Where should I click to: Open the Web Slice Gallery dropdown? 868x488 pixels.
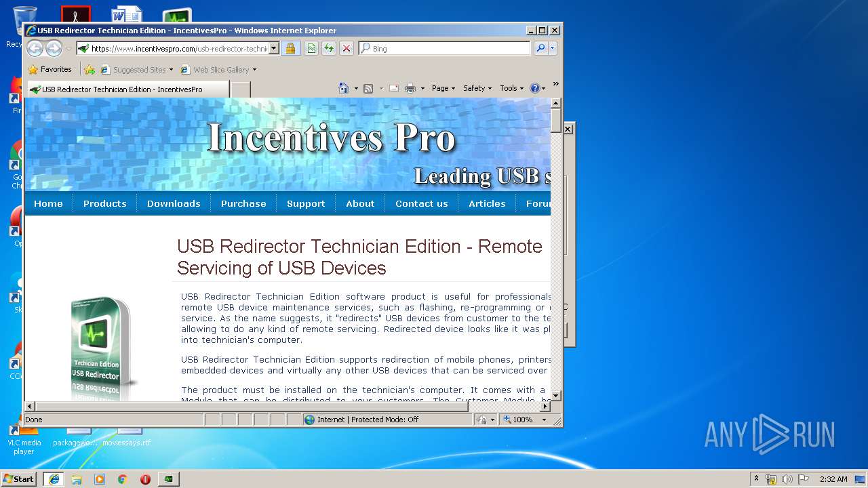[254, 70]
